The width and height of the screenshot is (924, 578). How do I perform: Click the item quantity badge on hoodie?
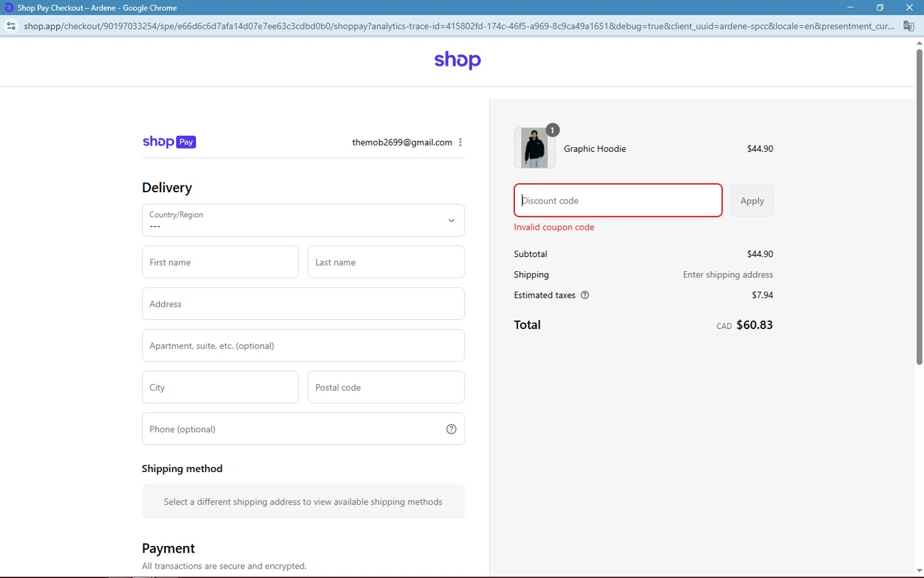point(553,130)
